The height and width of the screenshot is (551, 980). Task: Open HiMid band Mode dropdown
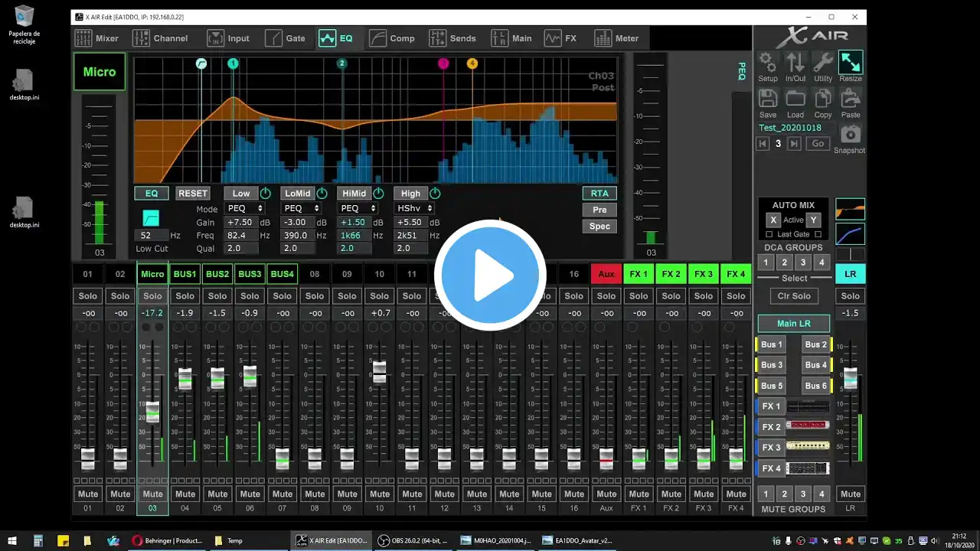[x=358, y=208]
